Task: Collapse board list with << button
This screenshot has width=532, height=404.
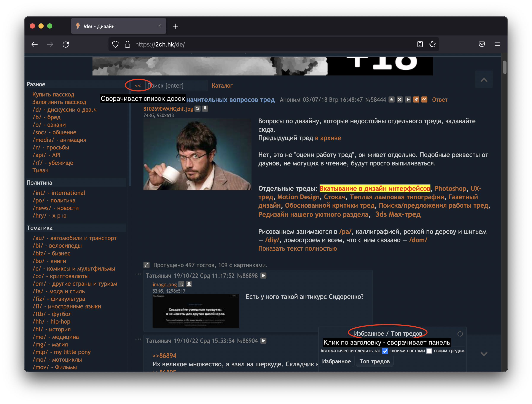Action: [138, 85]
